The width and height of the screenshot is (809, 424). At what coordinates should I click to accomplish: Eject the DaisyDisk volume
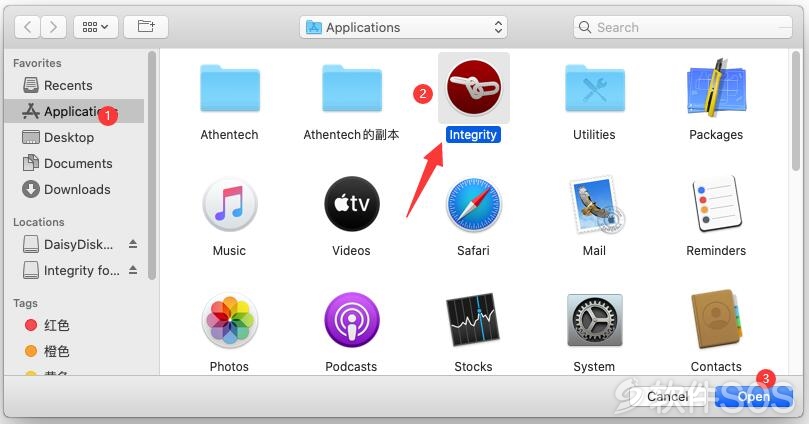coord(133,243)
